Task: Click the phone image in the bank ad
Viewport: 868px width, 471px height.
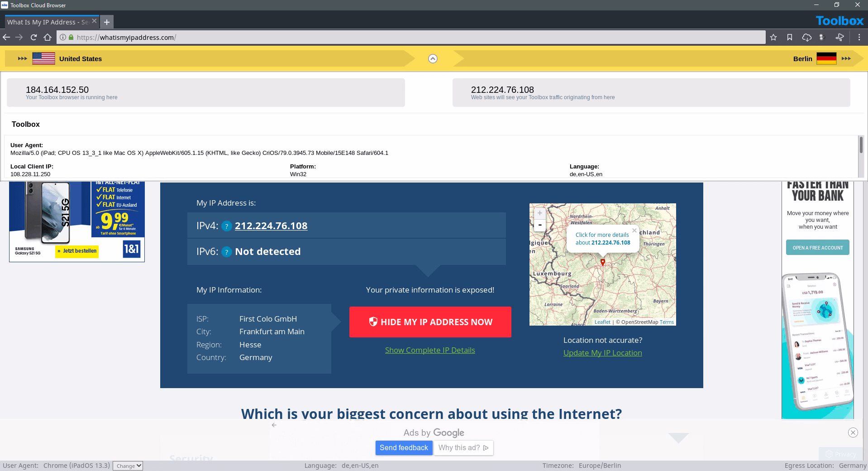Action: 817,342
